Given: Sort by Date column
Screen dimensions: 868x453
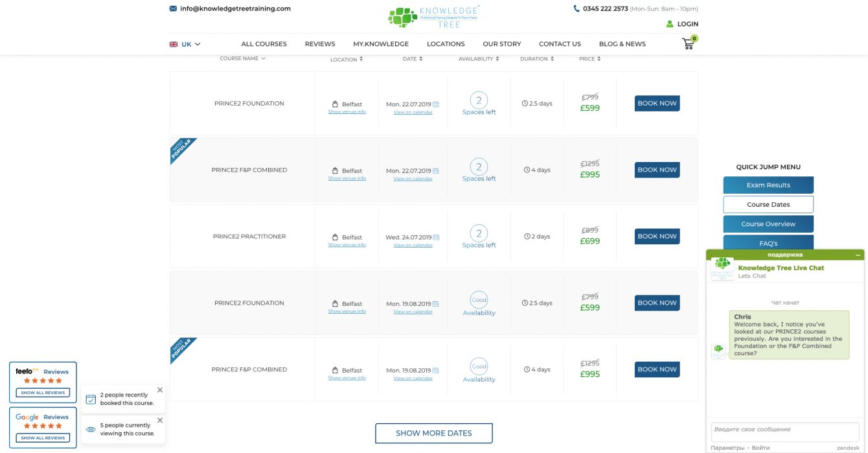Looking at the screenshot, I should 413,58.
